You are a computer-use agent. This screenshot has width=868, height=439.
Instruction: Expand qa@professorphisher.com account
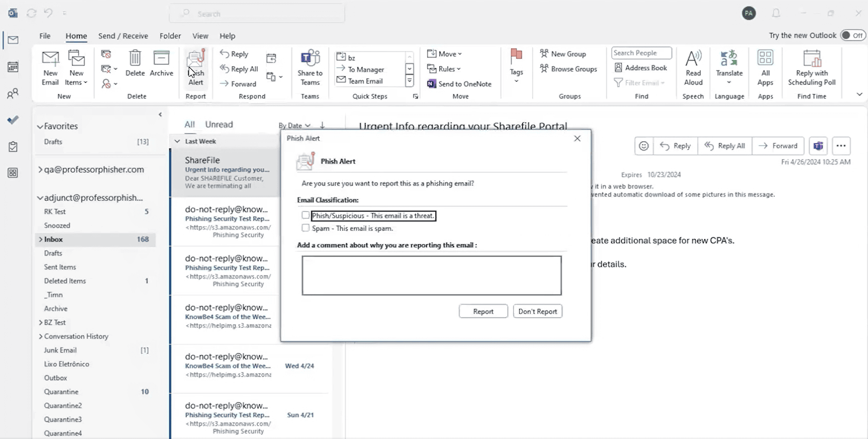40,170
